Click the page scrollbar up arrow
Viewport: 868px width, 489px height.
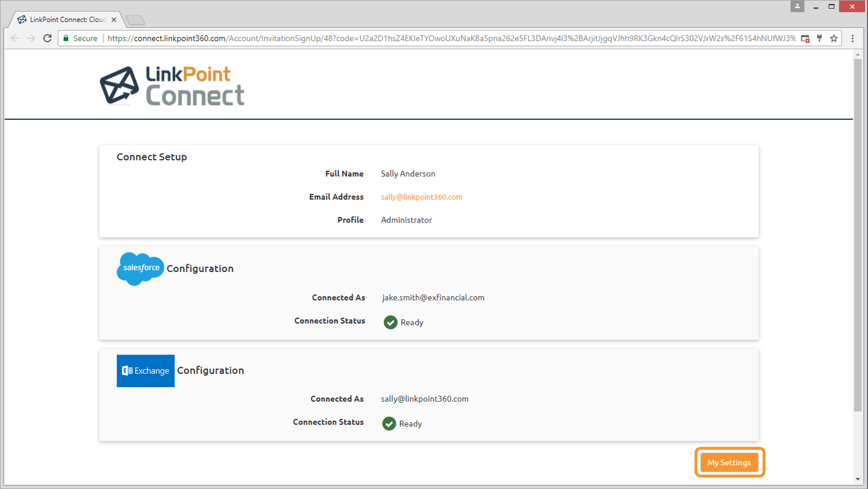coord(858,54)
